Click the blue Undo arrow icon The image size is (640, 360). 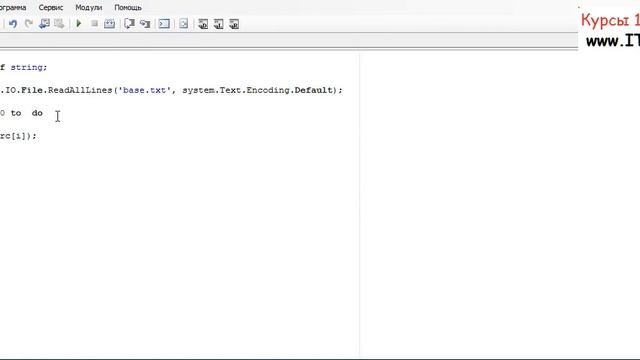pyautogui.click(x=13, y=24)
